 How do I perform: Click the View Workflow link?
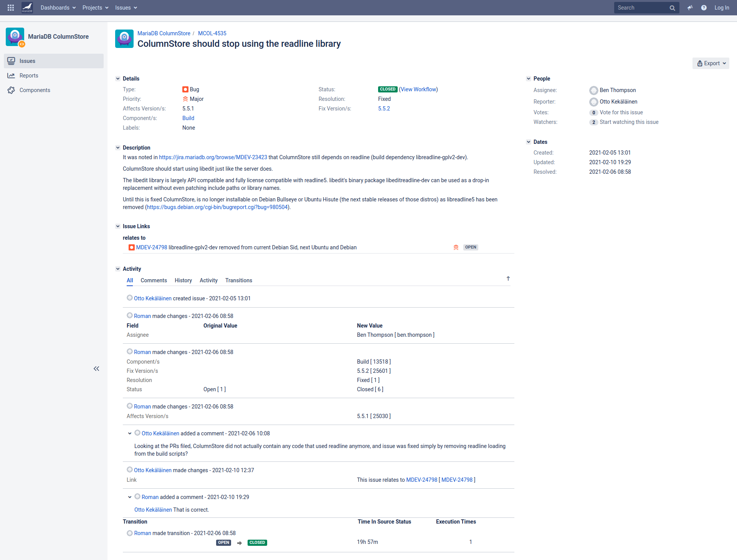tap(418, 89)
